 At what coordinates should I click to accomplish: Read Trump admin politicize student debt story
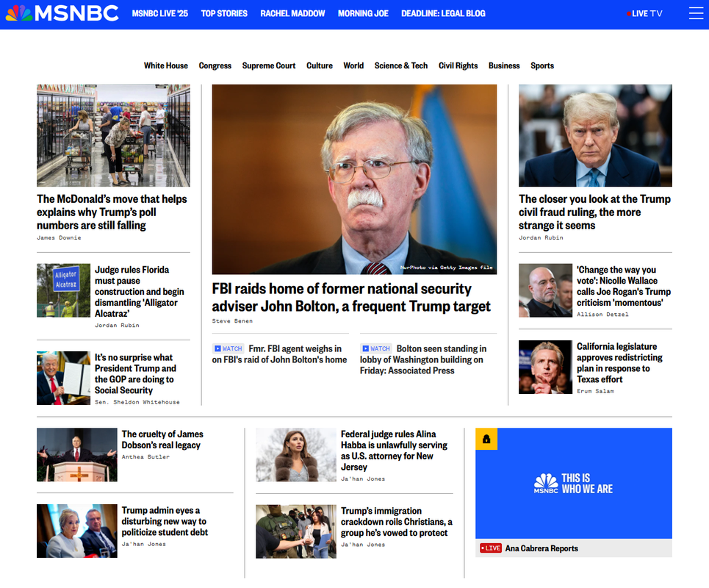tap(165, 522)
